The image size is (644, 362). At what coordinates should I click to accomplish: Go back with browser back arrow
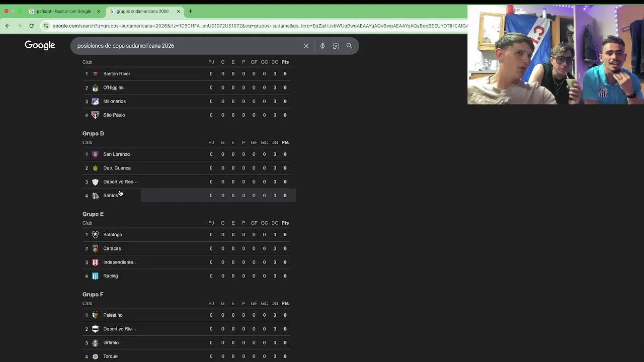pos(7,26)
